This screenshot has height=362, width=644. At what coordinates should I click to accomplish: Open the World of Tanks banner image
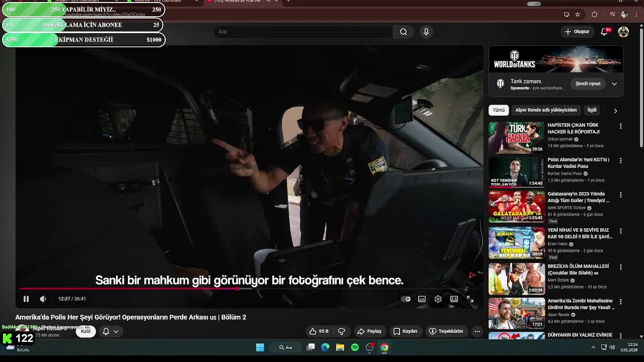[x=556, y=59]
